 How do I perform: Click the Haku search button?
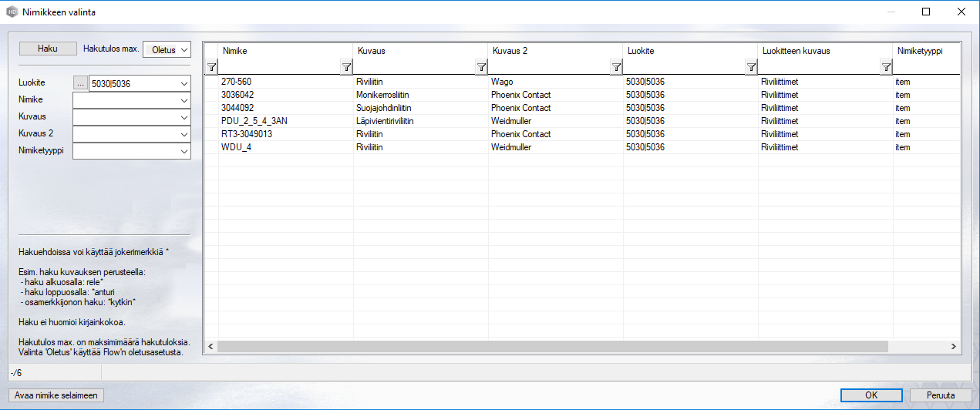(x=48, y=49)
